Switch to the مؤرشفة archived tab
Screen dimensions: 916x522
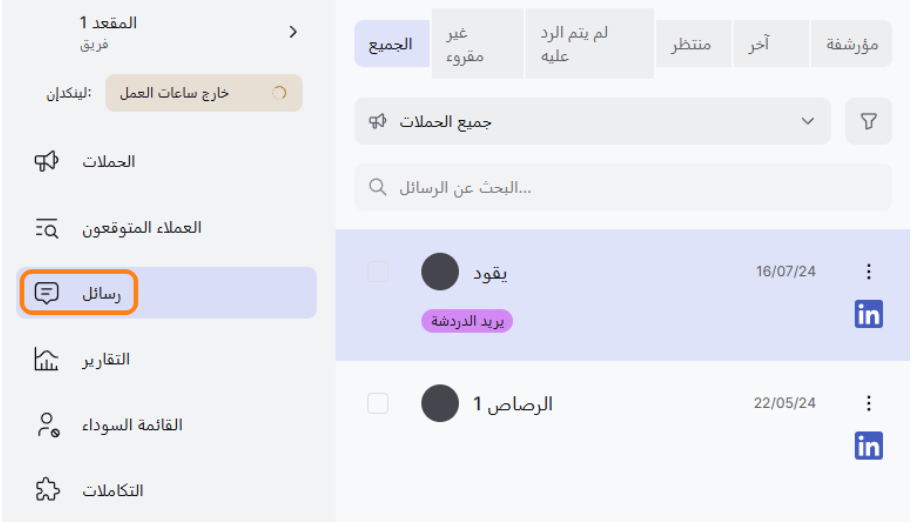[851, 45]
